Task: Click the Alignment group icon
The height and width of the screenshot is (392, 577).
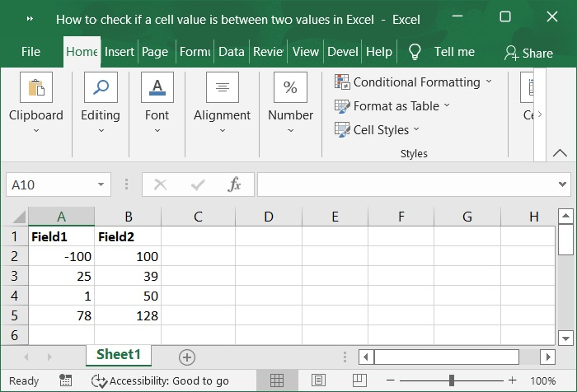Action: [x=222, y=88]
